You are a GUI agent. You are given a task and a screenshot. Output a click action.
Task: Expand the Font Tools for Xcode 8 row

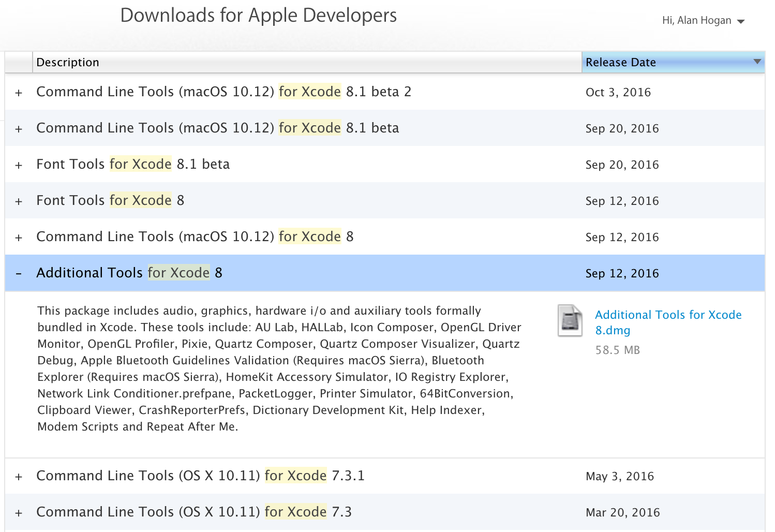[19, 202]
